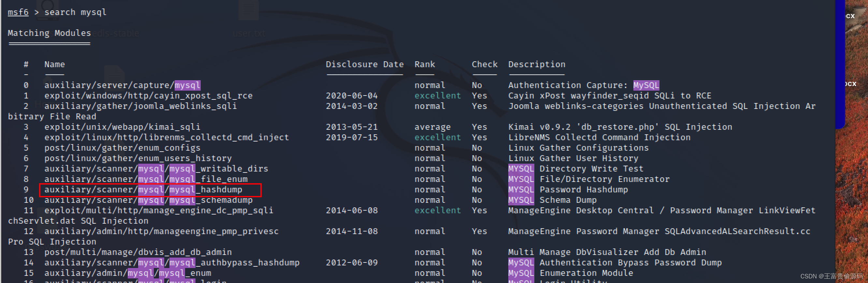Click 'MYSQL Schema Dump' description
The width and height of the screenshot is (868, 283).
tap(552, 200)
